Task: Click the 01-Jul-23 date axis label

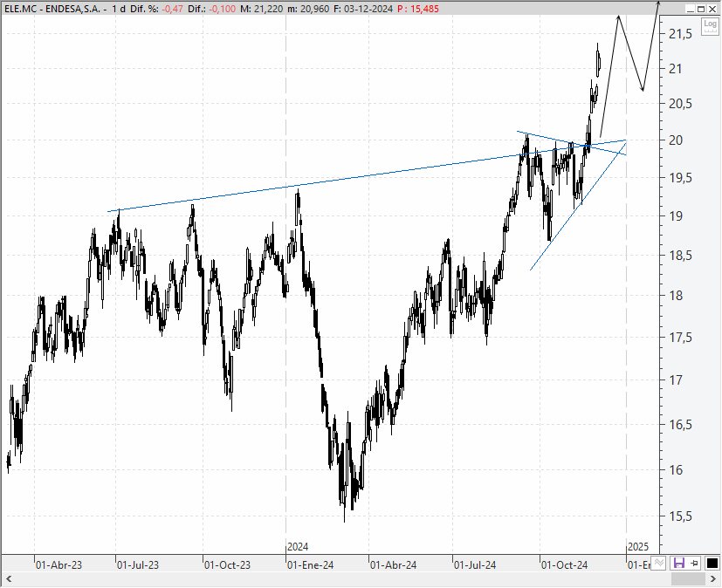Action: click(138, 565)
